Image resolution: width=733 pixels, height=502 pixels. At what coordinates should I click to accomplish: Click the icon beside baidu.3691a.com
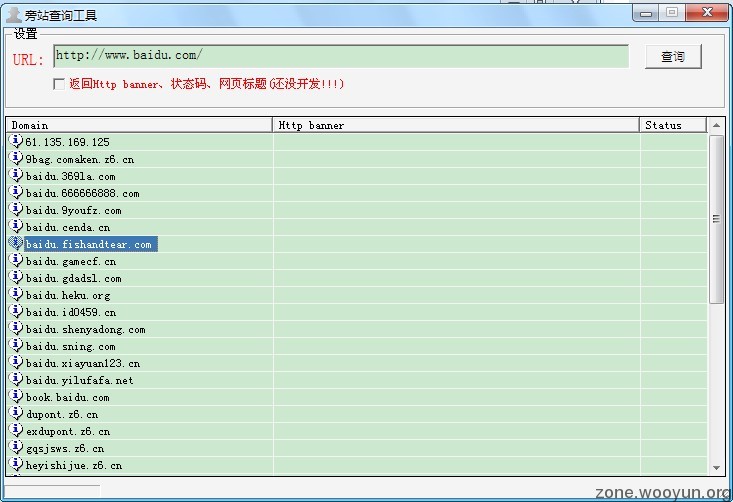pos(16,175)
